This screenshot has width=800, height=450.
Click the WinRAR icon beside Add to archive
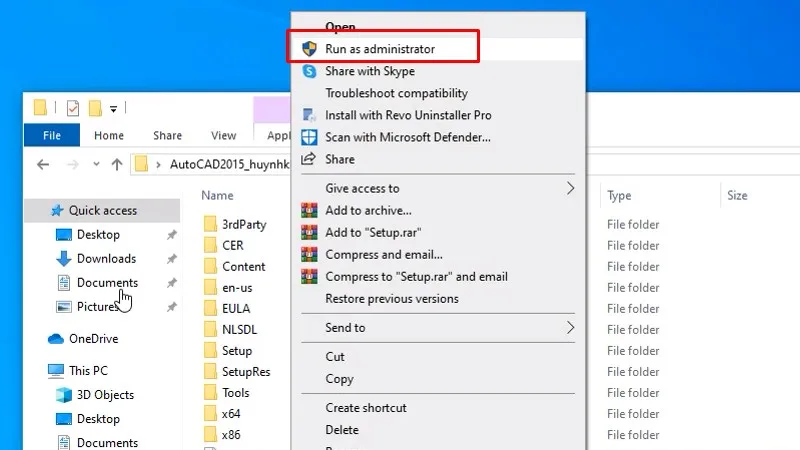click(309, 210)
